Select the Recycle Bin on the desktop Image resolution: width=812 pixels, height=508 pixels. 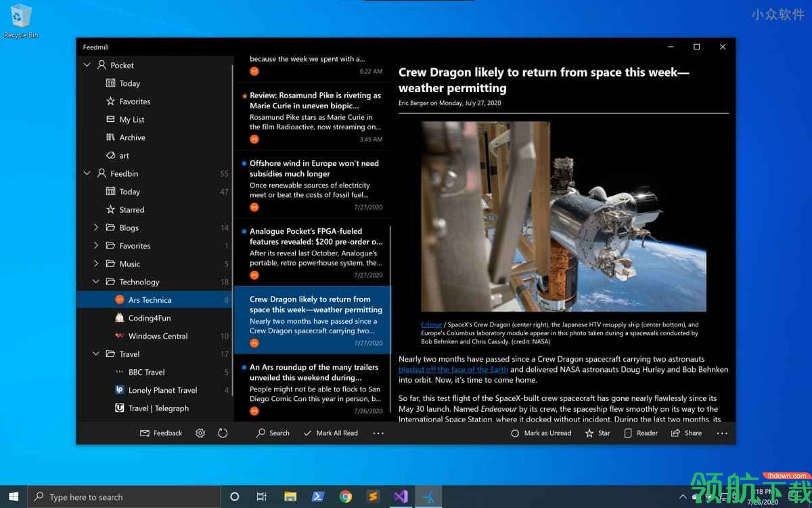coord(21,20)
